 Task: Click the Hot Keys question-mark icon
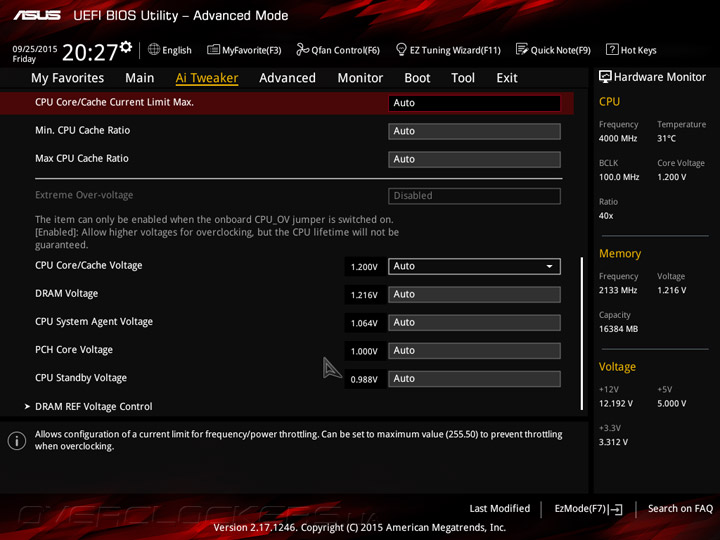tap(612, 49)
